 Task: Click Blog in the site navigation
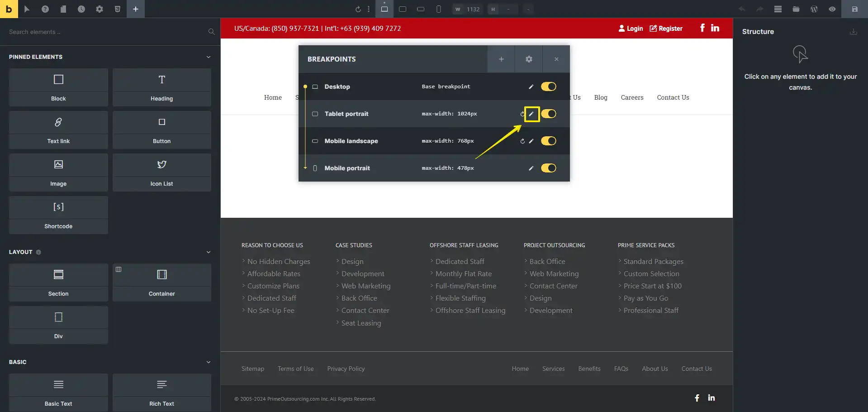pos(601,97)
